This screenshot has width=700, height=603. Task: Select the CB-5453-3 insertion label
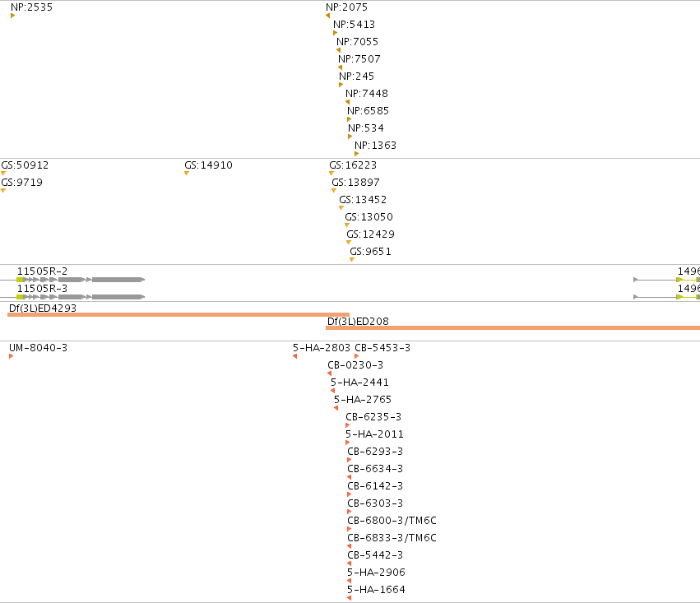pos(382,348)
